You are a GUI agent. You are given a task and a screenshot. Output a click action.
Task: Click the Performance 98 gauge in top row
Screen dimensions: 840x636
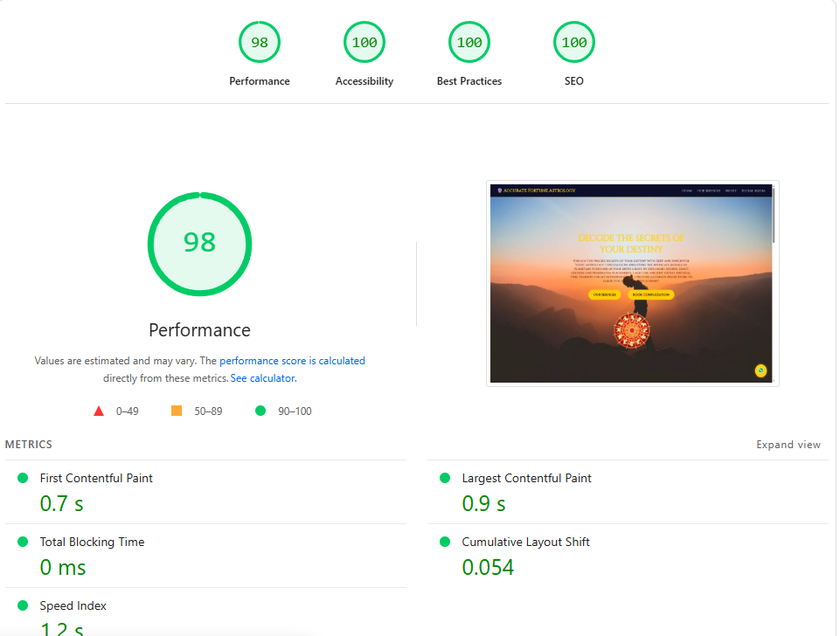tap(260, 42)
